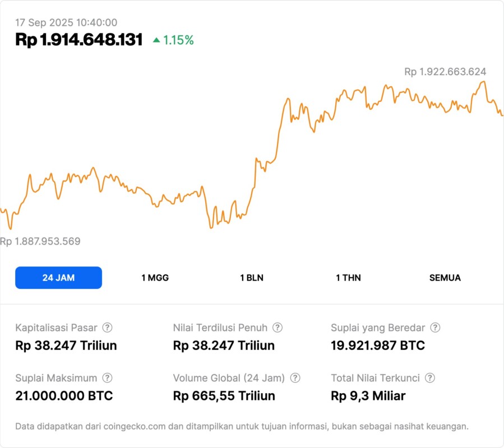Click the green 1.15% up arrow
Viewport: 504px width, 448px height.
click(x=156, y=40)
